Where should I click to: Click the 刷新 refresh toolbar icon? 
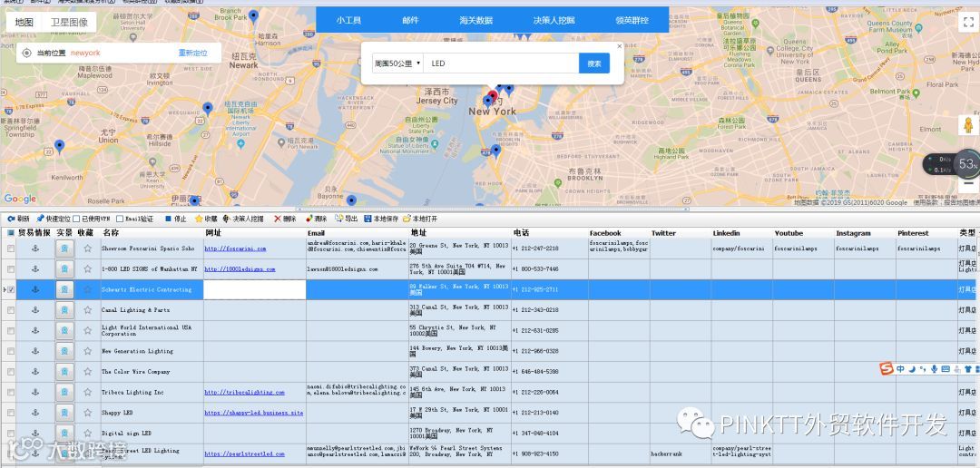[11, 219]
